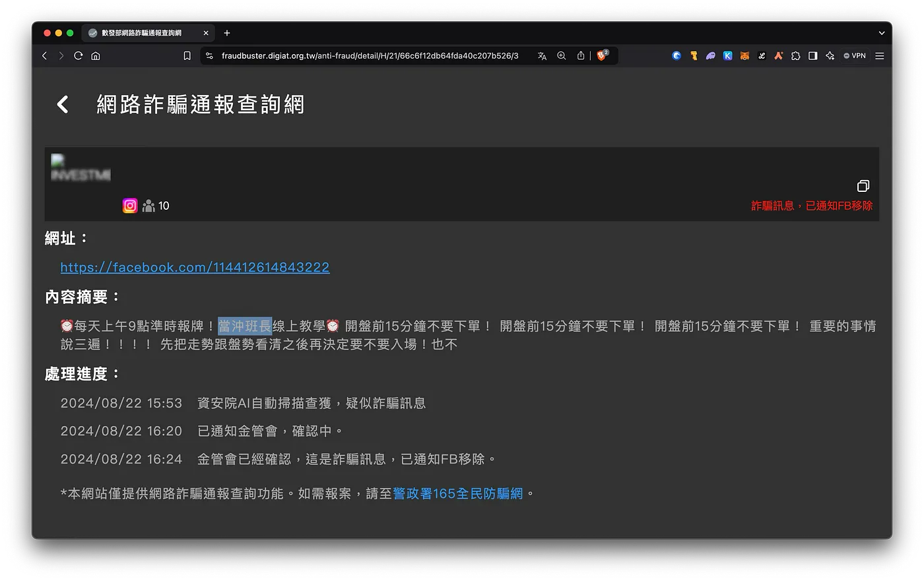The width and height of the screenshot is (924, 581).
Task: Open the 警政署165全民防騙網 link
Action: pos(457,493)
